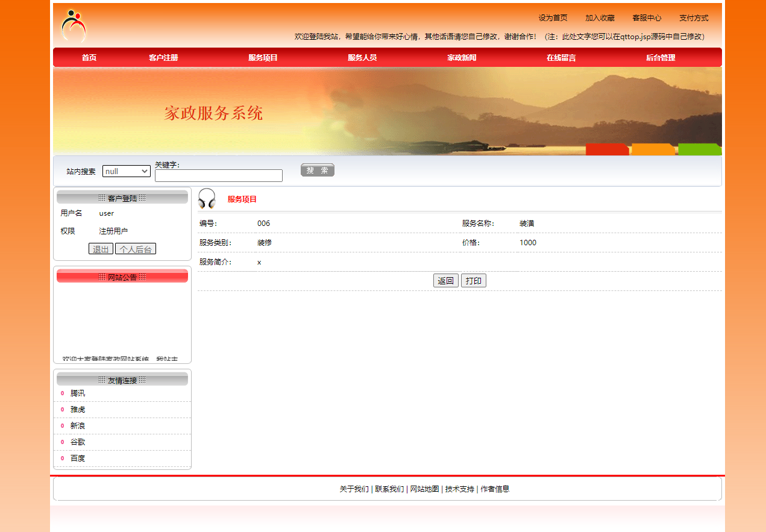Open the 关于我们 footer link
Screen dimensions: 766x532
[355, 489]
